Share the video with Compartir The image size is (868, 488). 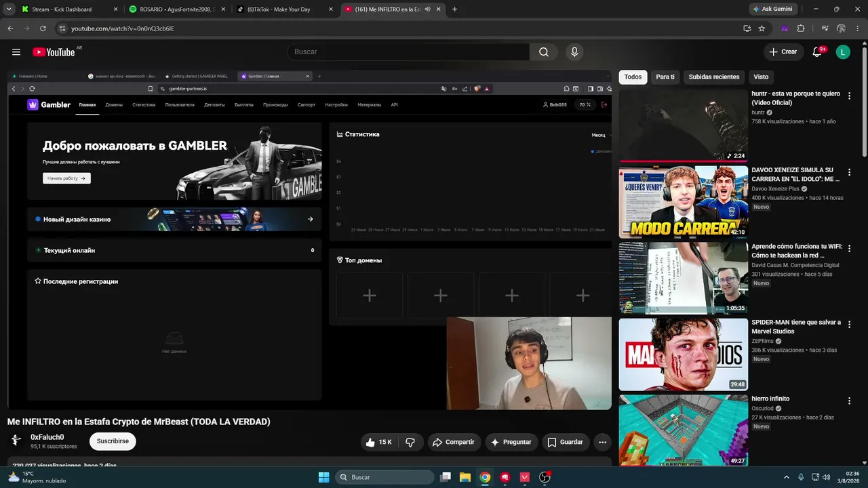(454, 442)
